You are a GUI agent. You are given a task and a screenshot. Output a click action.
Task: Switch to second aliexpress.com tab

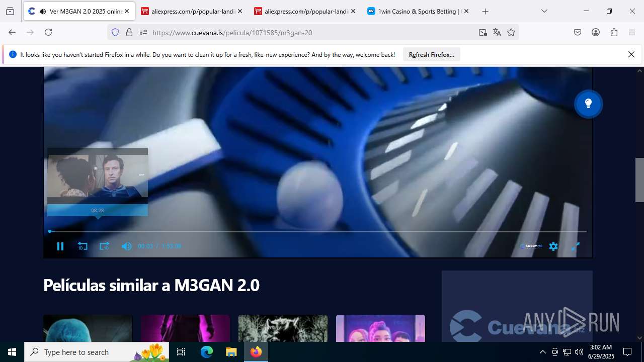305,11
